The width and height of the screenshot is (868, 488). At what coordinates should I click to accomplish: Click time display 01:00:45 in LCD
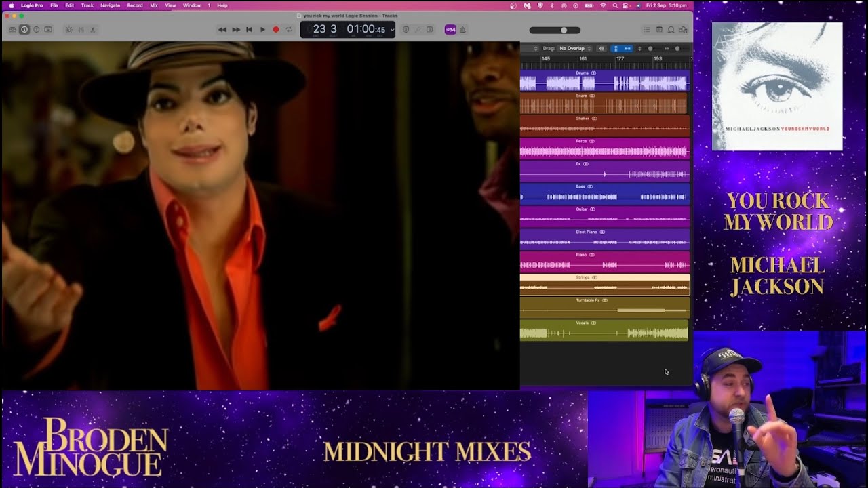pos(366,29)
